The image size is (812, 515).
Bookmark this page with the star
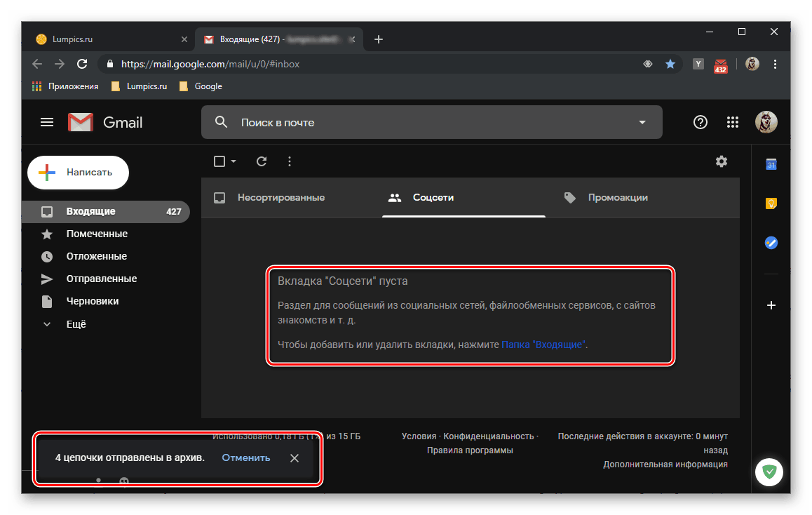[670, 64]
